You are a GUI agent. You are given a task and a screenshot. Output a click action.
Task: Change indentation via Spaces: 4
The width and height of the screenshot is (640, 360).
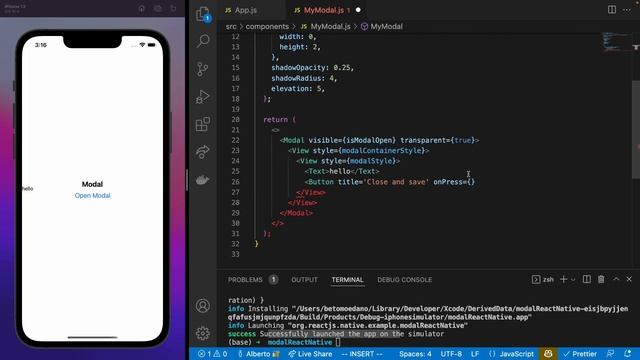[415, 354]
